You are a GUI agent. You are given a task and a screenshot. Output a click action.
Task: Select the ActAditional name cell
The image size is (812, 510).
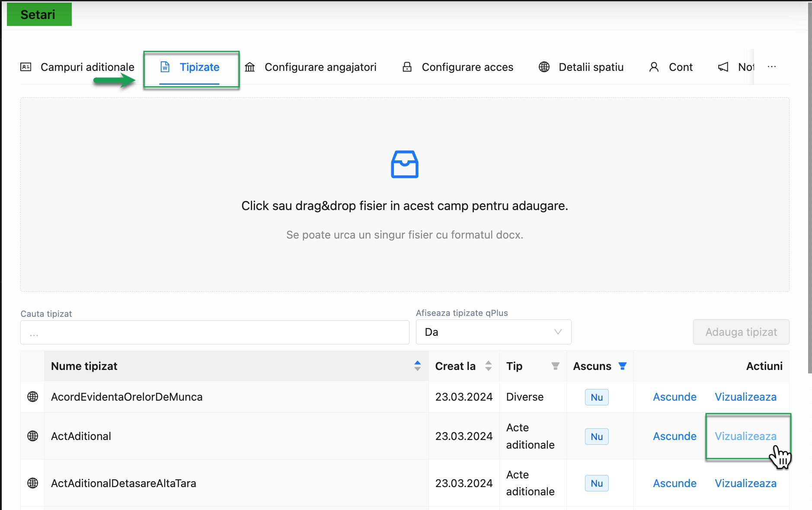[x=236, y=436]
